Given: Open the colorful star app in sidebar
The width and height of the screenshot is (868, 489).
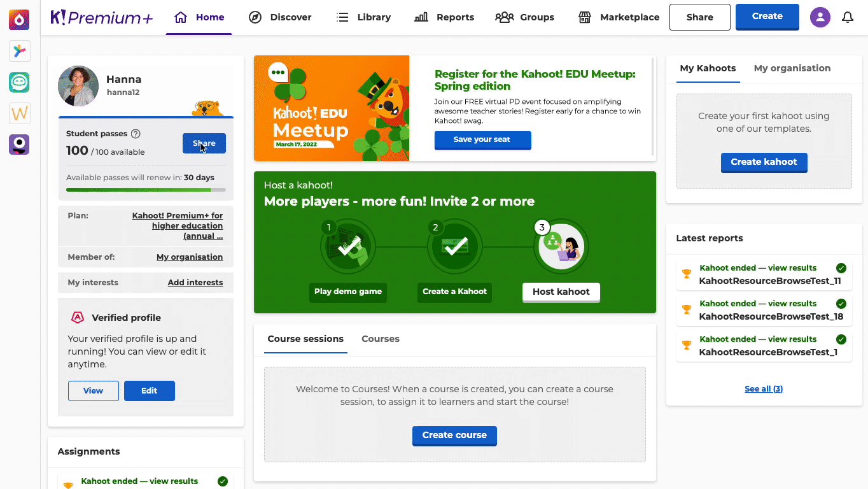Looking at the screenshot, I should click(x=19, y=51).
